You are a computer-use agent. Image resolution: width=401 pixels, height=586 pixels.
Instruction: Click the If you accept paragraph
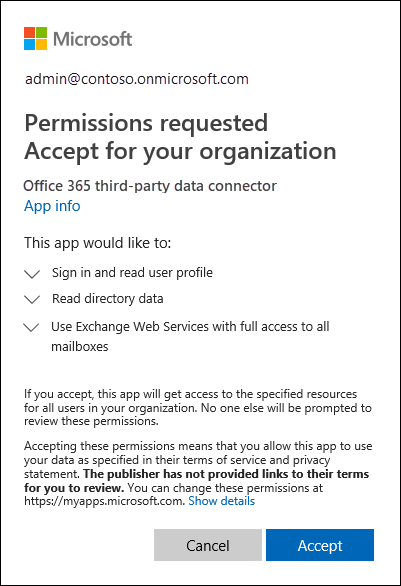(198, 407)
